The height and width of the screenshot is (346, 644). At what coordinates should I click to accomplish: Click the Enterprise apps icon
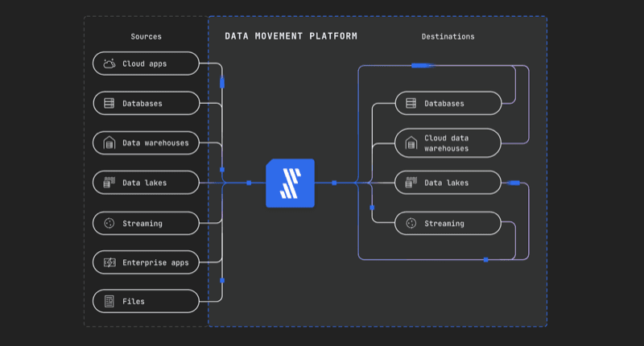point(109,262)
